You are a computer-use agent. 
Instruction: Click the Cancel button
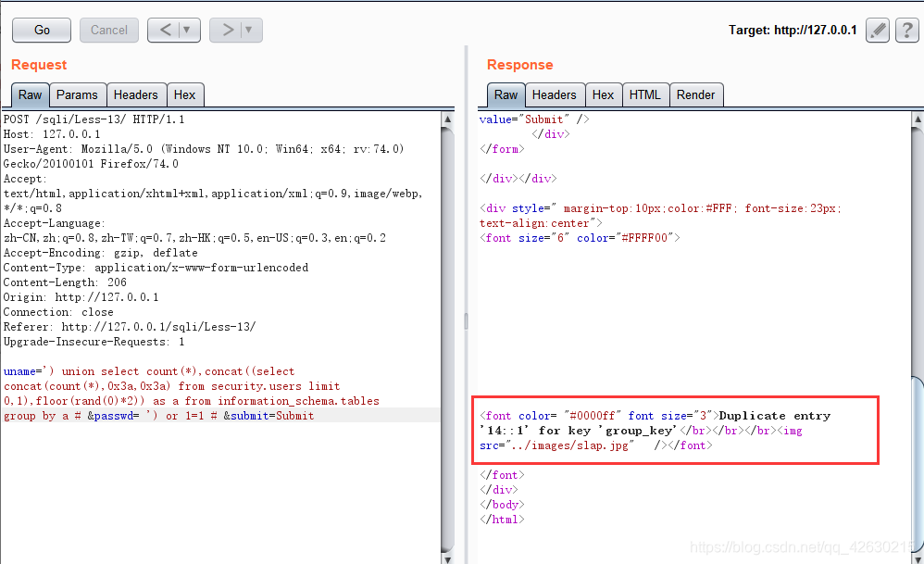pyautogui.click(x=109, y=30)
